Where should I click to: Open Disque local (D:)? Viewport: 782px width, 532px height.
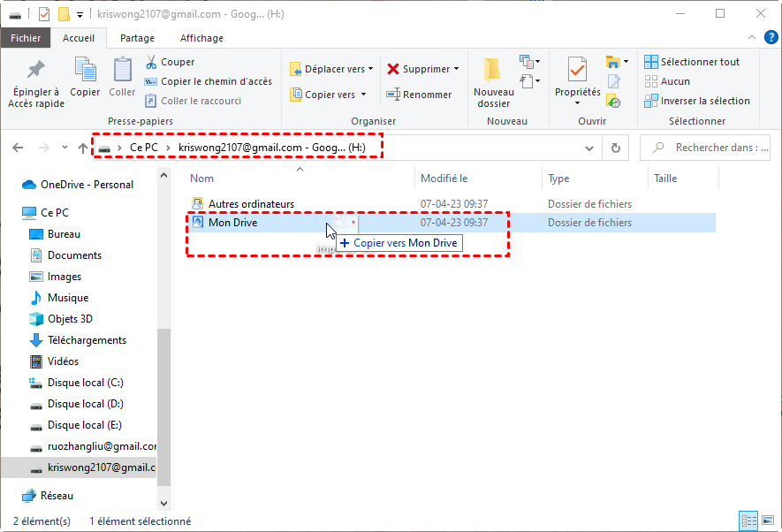(76, 404)
